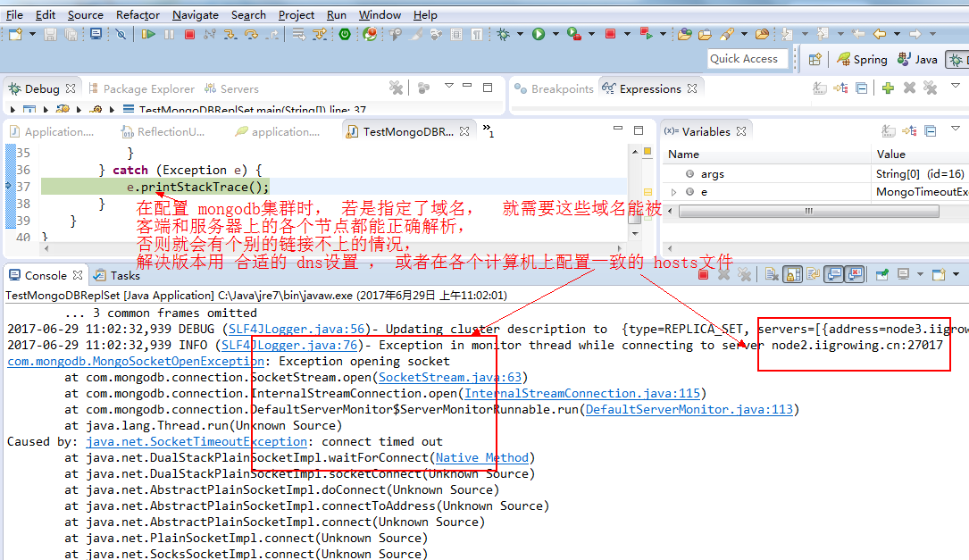Screen dimensions: 969x560
Task: Select the ReflectionU editor tab
Action: pyautogui.click(x=163, y=131)
